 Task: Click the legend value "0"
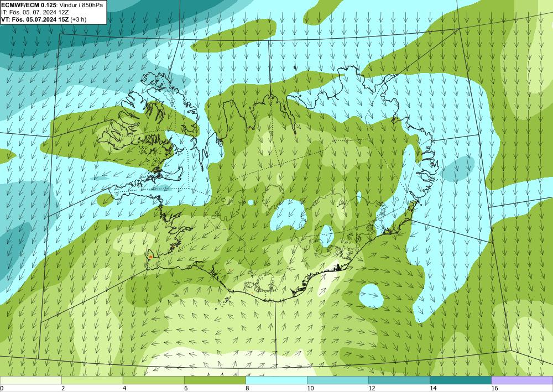(2, 388)
